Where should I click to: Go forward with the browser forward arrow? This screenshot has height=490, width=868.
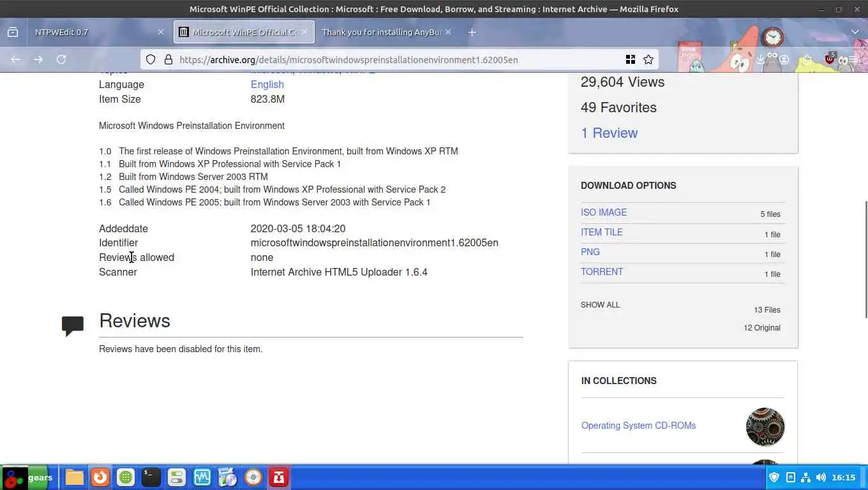pyautogui.click(x=38, y=59)
